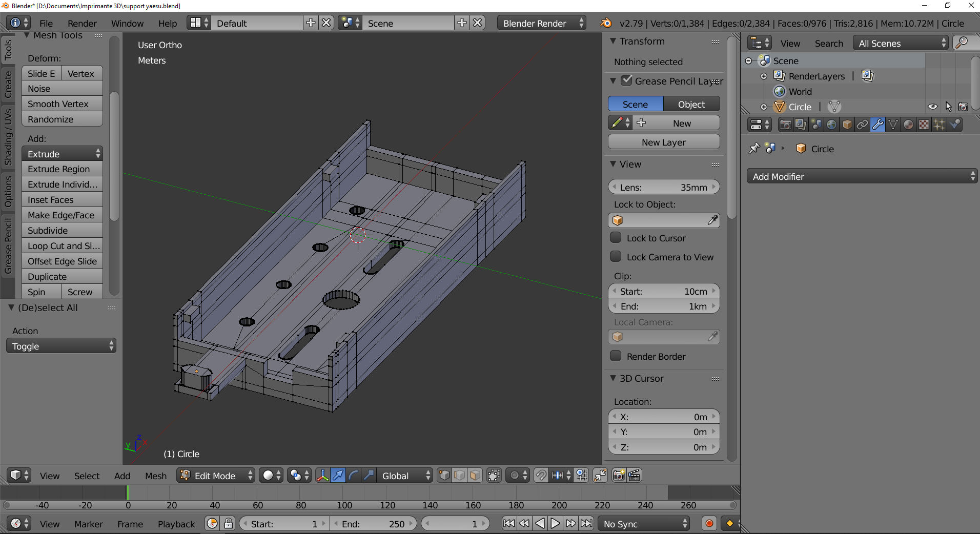Image resolution: width=980 pixels, height=534 pixels.
Task: Collapse the Transform panel
Action: point(613,41)
